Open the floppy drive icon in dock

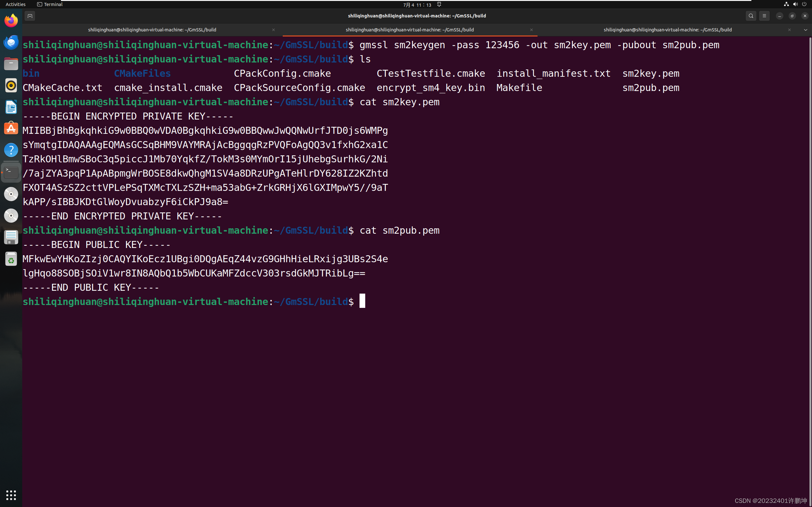coord(11,237)
